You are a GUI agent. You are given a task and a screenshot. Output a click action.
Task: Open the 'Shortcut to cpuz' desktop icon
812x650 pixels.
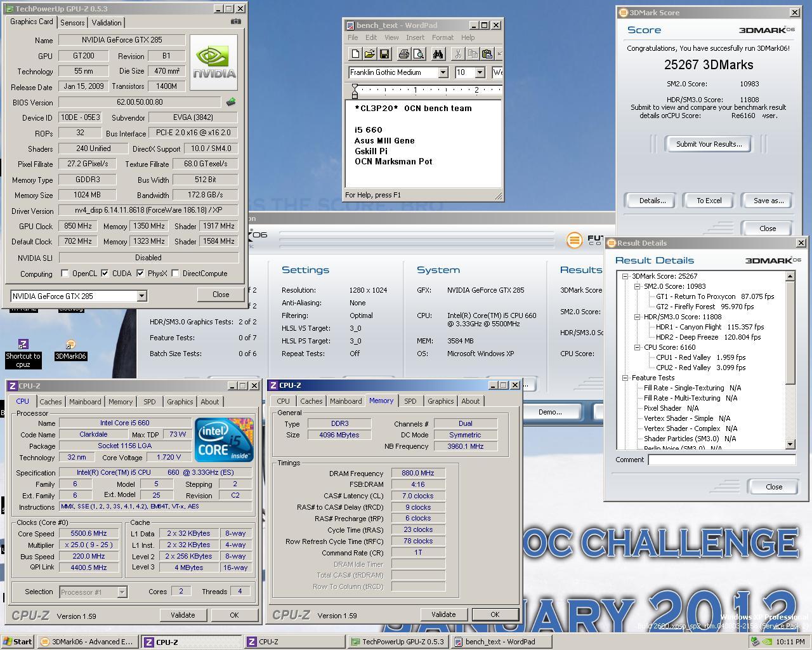(23, 353)
